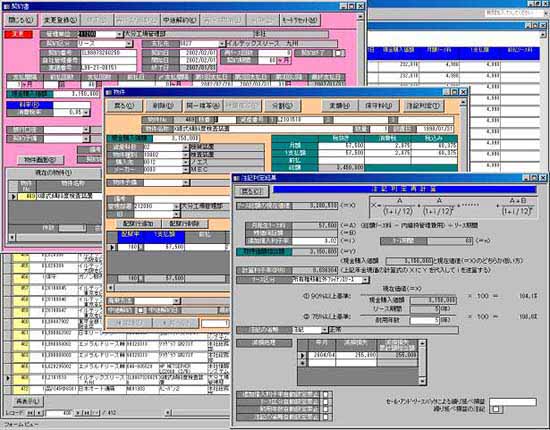Click the 注記判定結果 window title bar icon
Viewport: 550px width, 430px height.
(236, 178)
